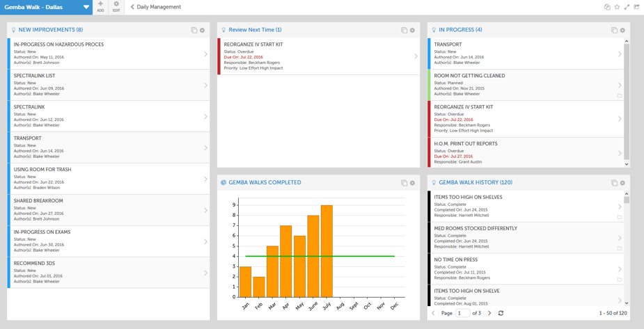Click the In Progress (4) title

460,30
